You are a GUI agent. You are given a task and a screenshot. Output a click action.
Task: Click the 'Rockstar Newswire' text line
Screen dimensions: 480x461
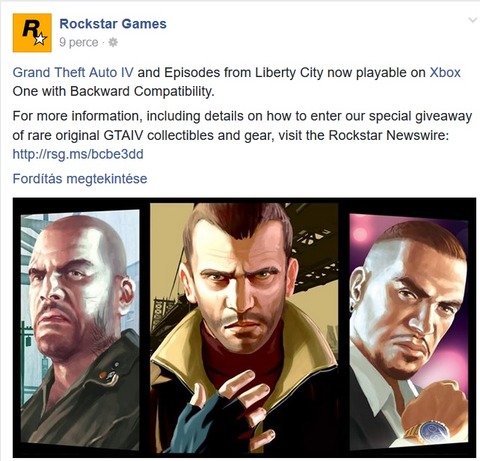coord(387,135)
